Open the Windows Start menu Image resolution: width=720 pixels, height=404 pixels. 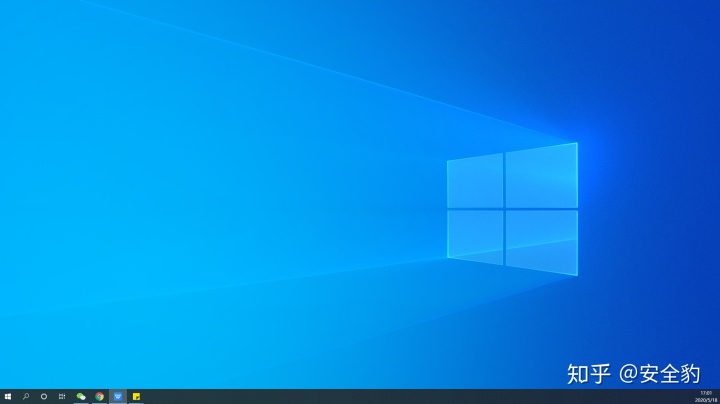(x=7, y=396)
